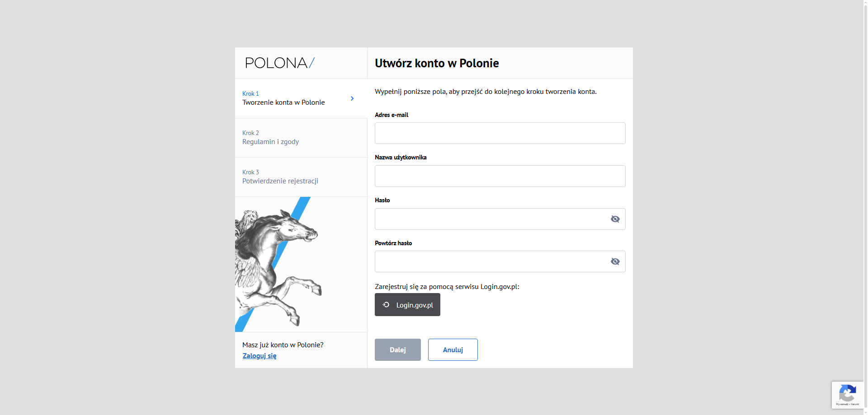
Task: Click the POLONA logo
Action: (279, 63)
